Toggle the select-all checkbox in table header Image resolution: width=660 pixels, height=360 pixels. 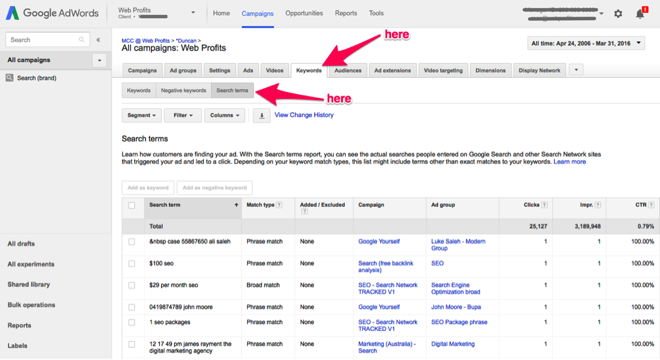coord(132,205)
